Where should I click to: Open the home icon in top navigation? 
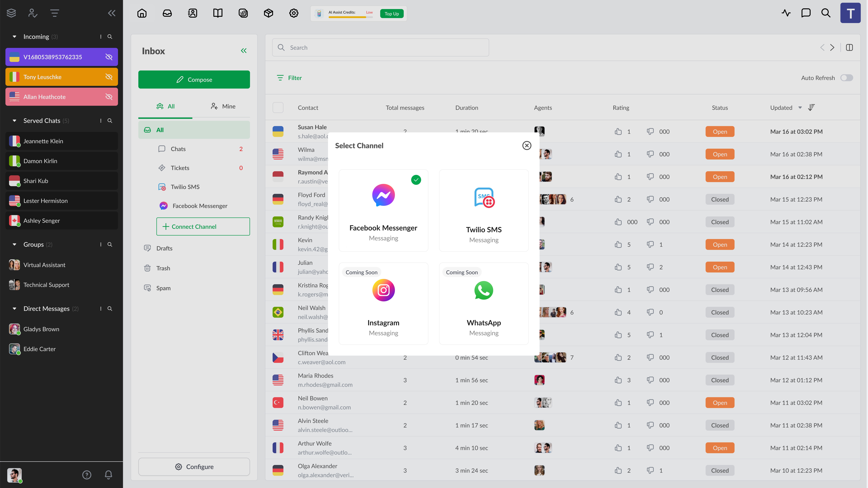(142, 13)
